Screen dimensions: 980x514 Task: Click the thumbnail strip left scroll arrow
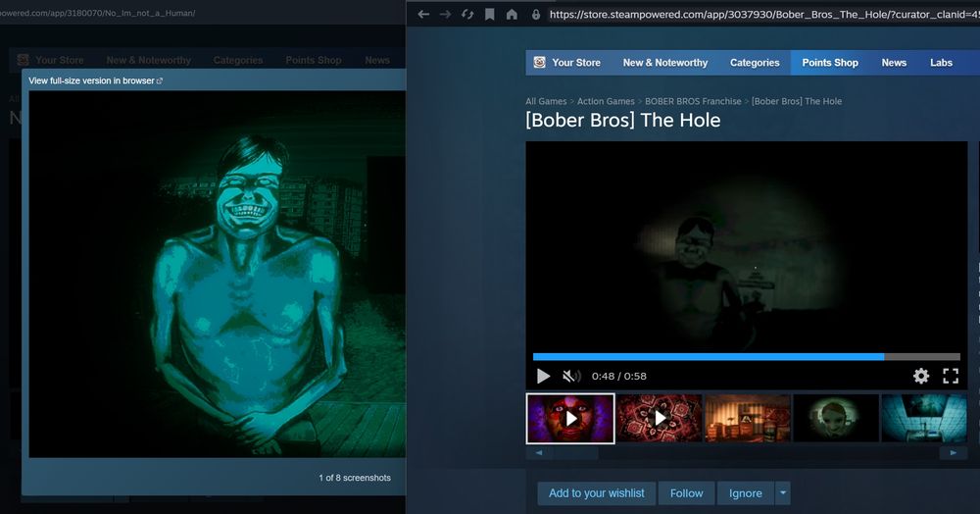(x=539, y=453)
